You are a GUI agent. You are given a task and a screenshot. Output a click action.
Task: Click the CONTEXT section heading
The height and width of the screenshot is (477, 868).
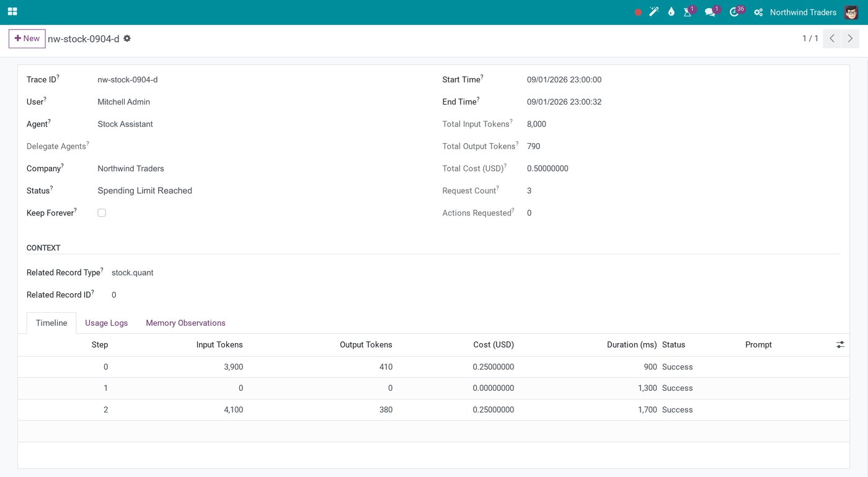[x=43, y=248]
